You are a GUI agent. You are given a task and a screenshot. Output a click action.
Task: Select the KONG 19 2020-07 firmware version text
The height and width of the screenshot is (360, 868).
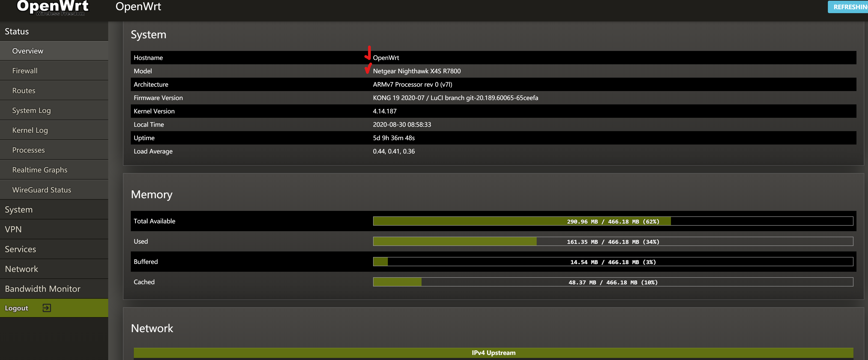click(455, 98)
